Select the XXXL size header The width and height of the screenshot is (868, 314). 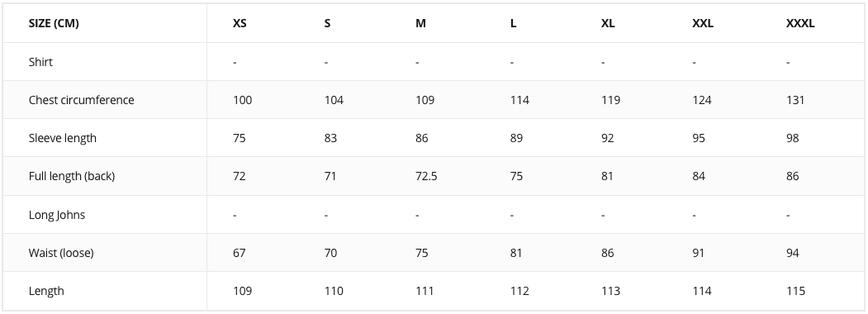click(800, 23)
